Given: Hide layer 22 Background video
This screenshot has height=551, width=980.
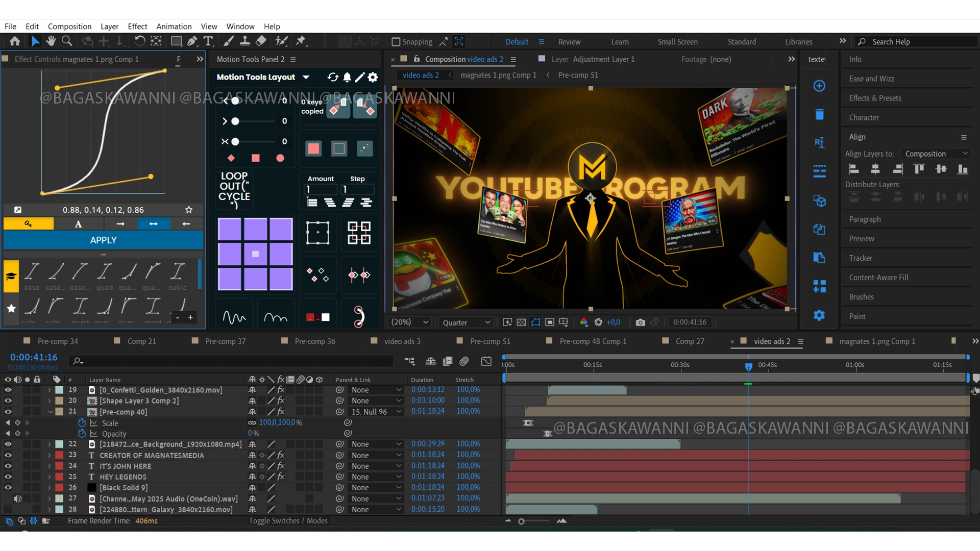Looking at the screenshot, I should (x=8, y=444).
